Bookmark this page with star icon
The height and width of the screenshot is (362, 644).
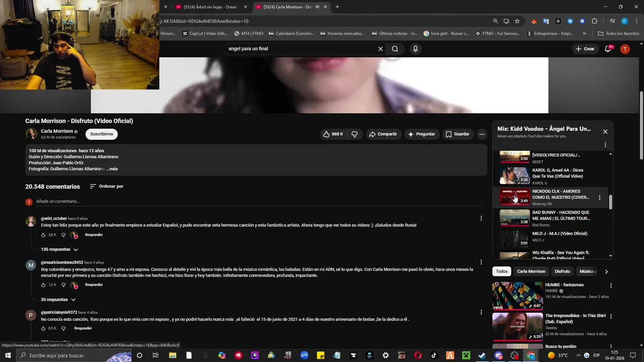[x=517, y=21]
